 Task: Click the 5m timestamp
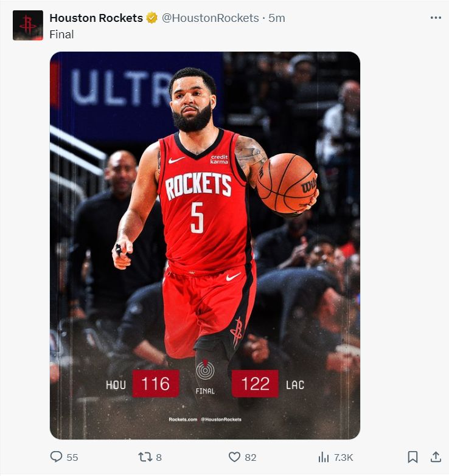pyautogui.click(x=277, y=18)
